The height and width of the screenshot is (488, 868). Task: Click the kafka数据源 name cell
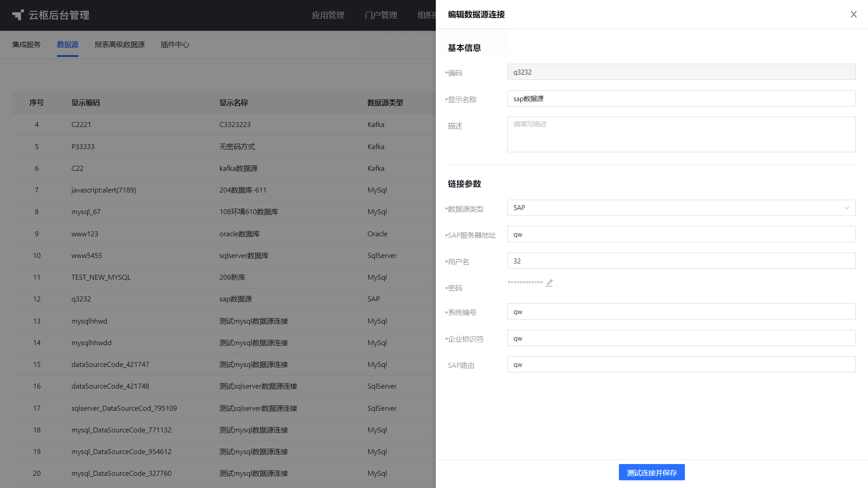click(238, 168)
